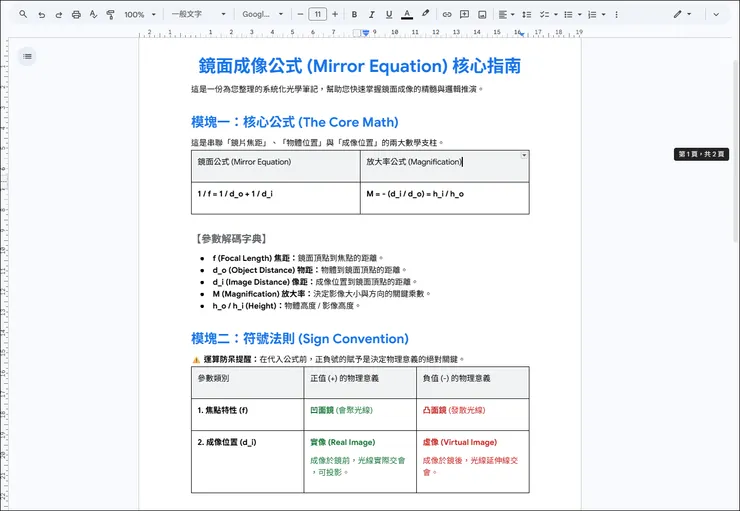Click the font size field showing 11

318,14
